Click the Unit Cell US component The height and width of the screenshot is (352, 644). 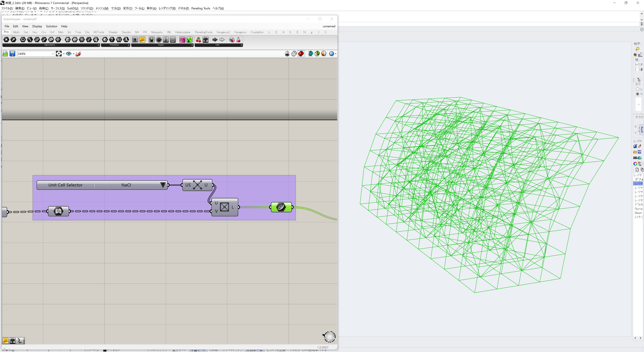(x=198, y=185)
